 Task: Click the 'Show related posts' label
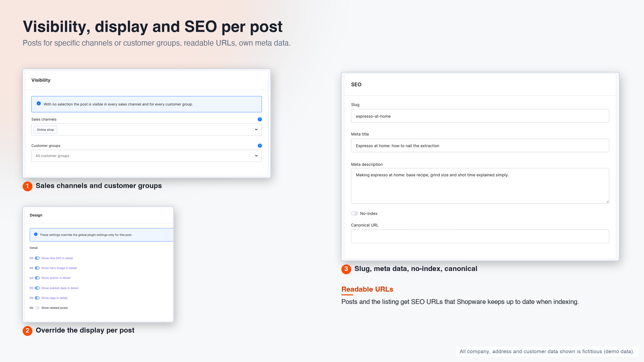point(54,308)
